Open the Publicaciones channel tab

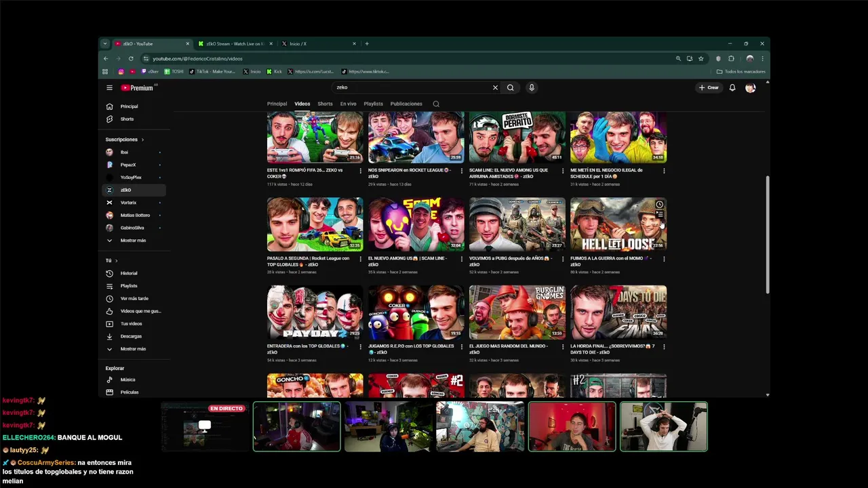point(406,104)
